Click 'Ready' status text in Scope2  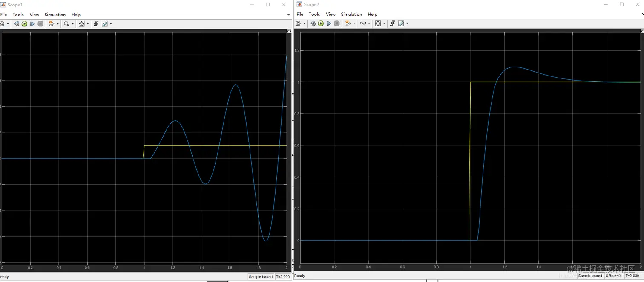coord(300,276)
